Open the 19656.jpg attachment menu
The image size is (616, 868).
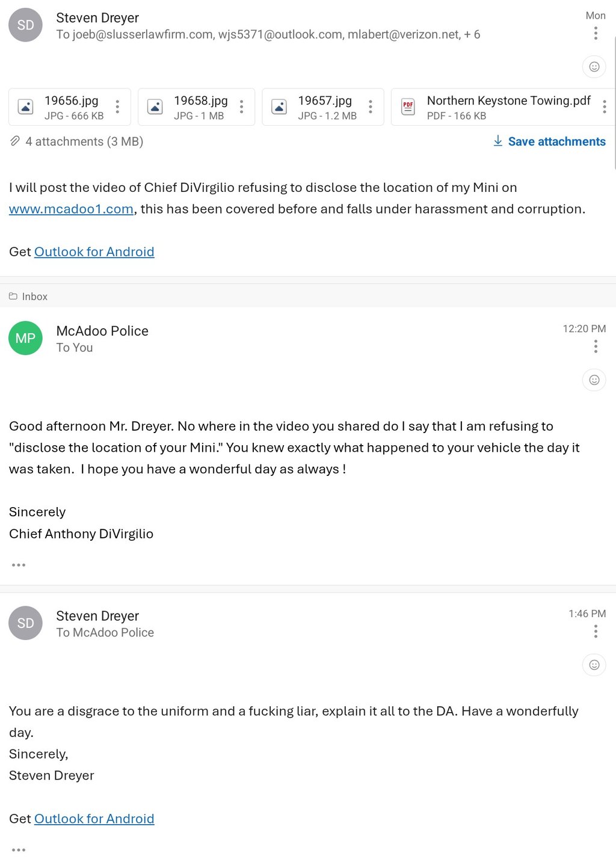click(117, 107)
